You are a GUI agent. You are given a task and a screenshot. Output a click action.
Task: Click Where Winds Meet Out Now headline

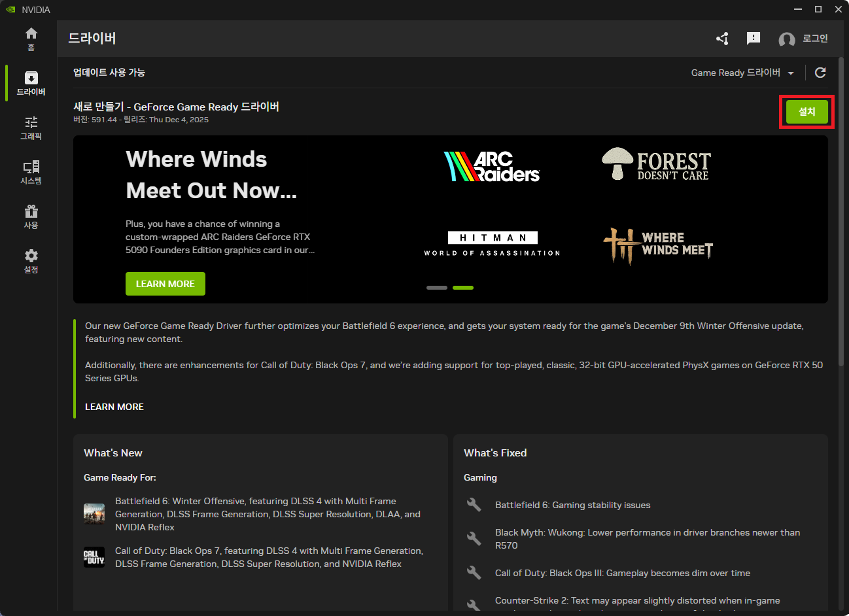(x=211, y=175)
